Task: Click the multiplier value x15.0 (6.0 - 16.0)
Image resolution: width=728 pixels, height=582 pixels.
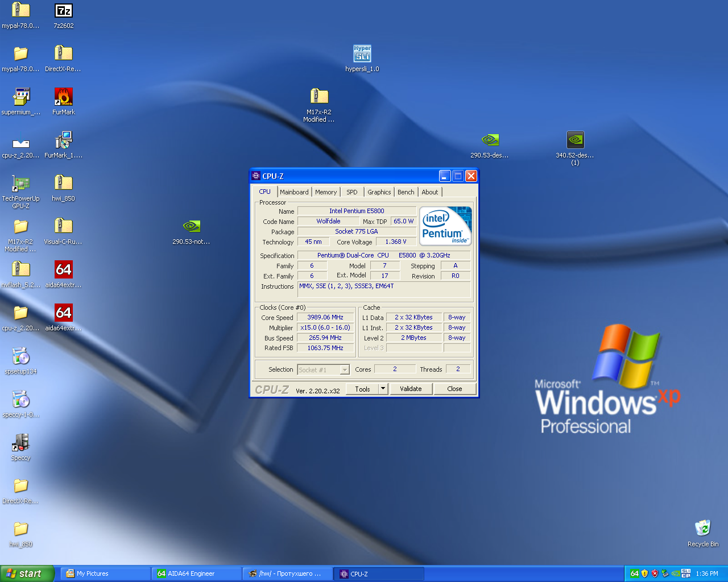Action: (x=325, y=327)
